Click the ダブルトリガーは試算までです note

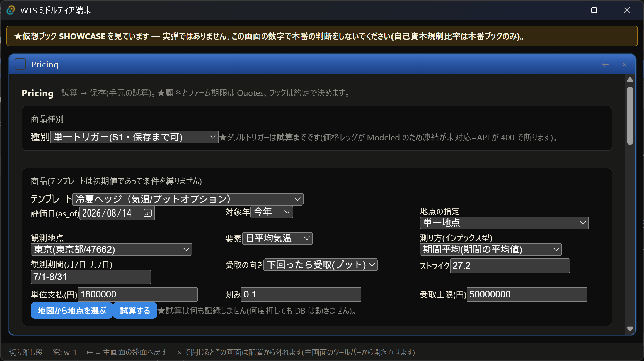[388, 137]
